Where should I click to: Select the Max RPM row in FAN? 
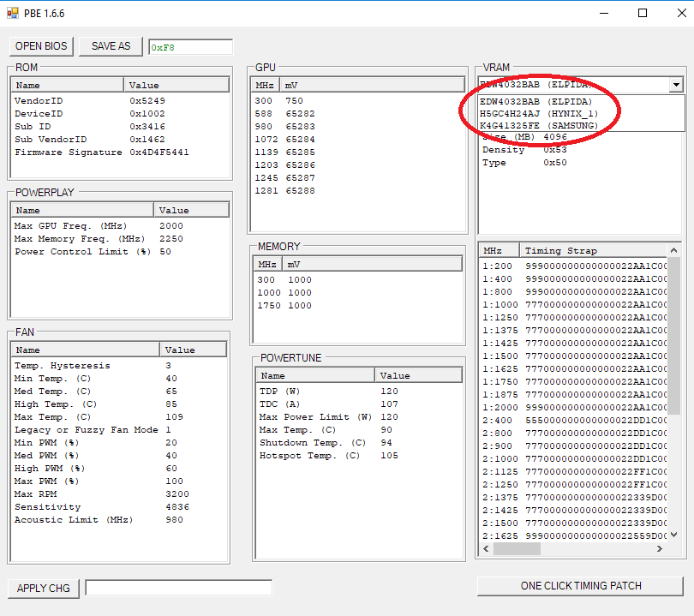pos(86,494)
